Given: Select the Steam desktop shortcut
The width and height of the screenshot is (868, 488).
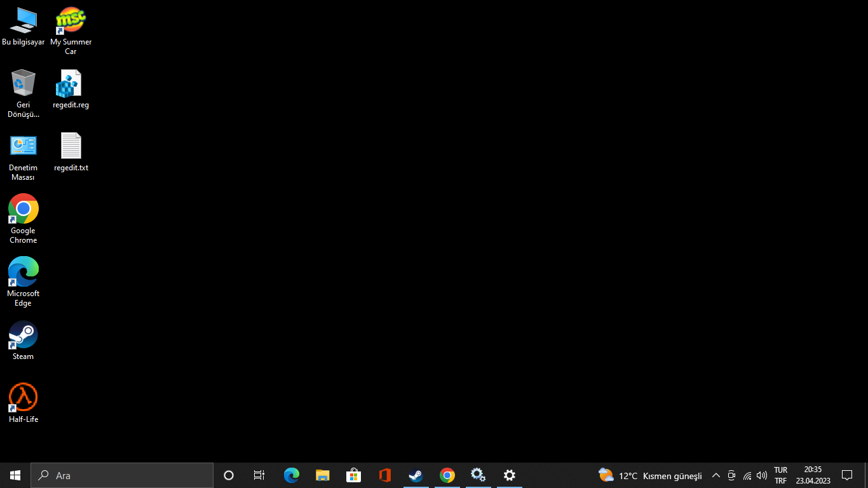Looking at the screenshot, I should pyautogui.click(x=24, y=341).
